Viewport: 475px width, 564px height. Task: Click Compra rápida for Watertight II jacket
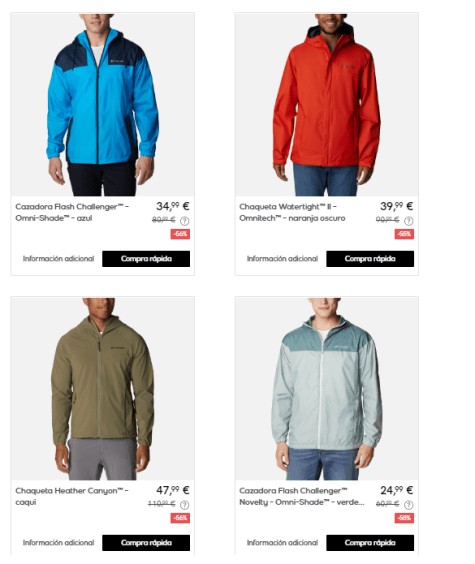tap(370, 259)
